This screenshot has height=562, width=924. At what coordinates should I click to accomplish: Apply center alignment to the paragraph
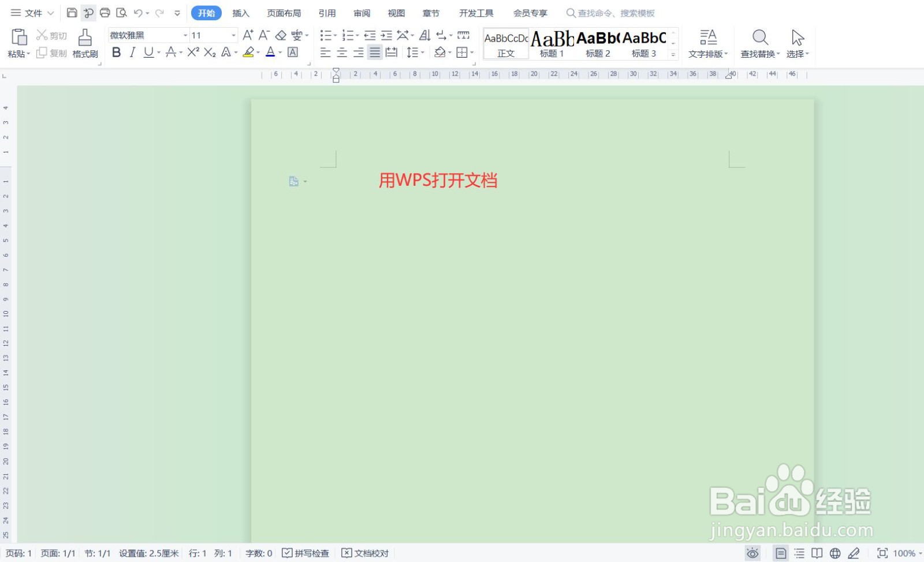tap(342, 53)
